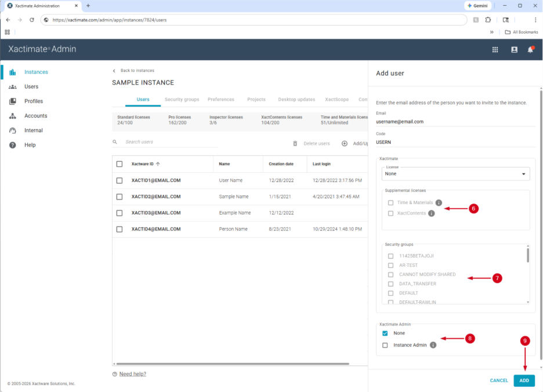
Task: Switch to the Security groups tab
Action: point(182,99)
